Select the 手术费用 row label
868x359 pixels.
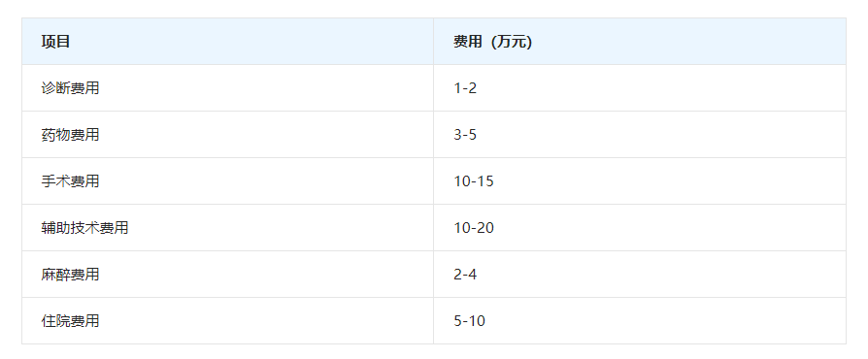70,180
